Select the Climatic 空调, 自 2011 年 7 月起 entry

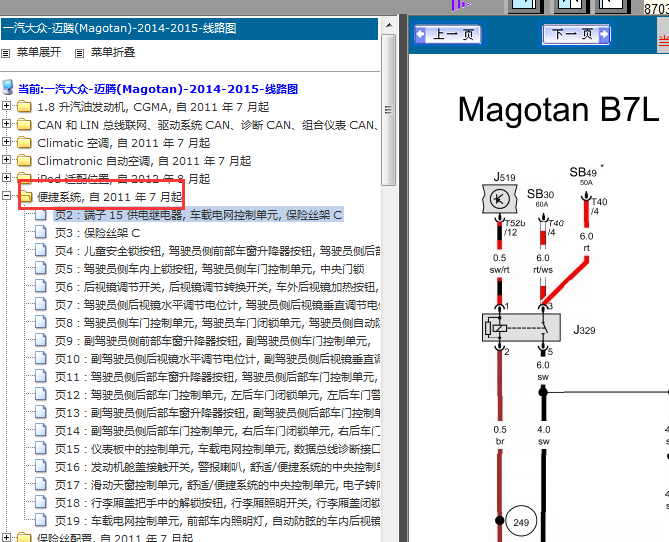coord(124,143)
